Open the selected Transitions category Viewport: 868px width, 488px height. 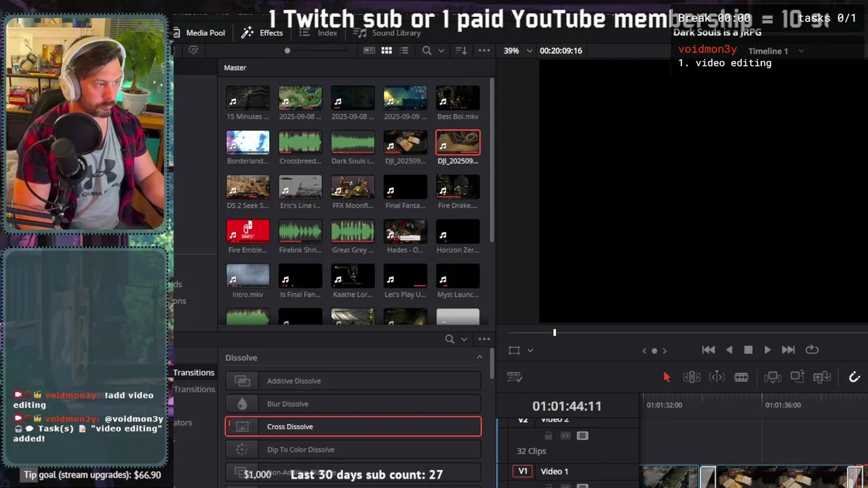194,372
